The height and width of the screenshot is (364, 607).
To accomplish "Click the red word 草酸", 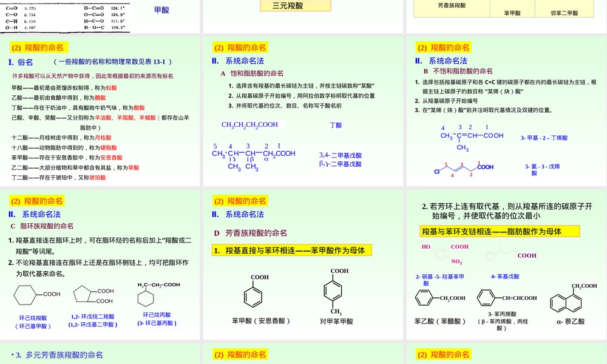I will tap(134, 168).
